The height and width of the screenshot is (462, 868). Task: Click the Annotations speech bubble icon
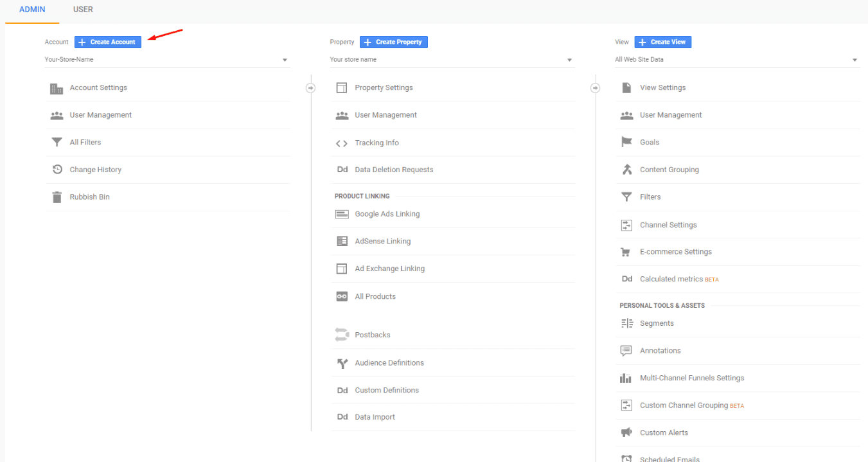[x=626, y=351]
